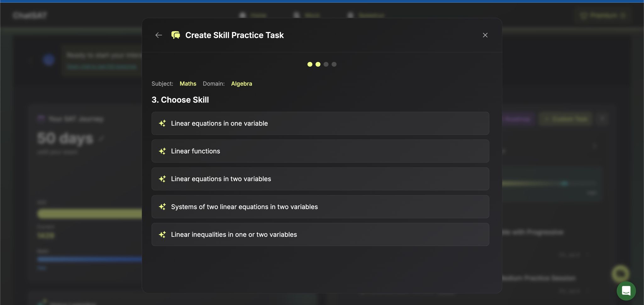Click the third gray step indicator dot
The image size is (644, 305).
(x=326, y=64)
